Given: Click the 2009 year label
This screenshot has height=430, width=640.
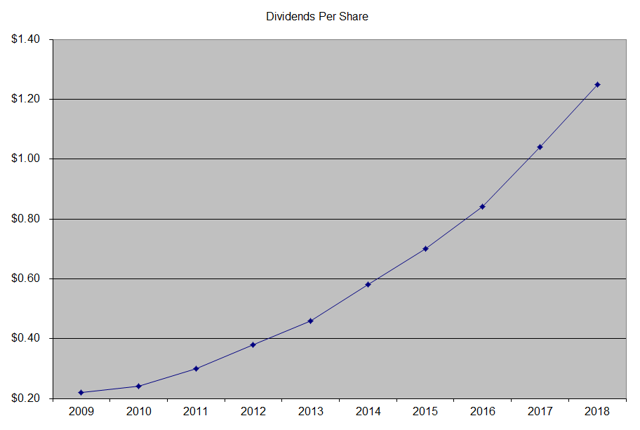Looking at the screenshot, I should (x=81, y=411).
